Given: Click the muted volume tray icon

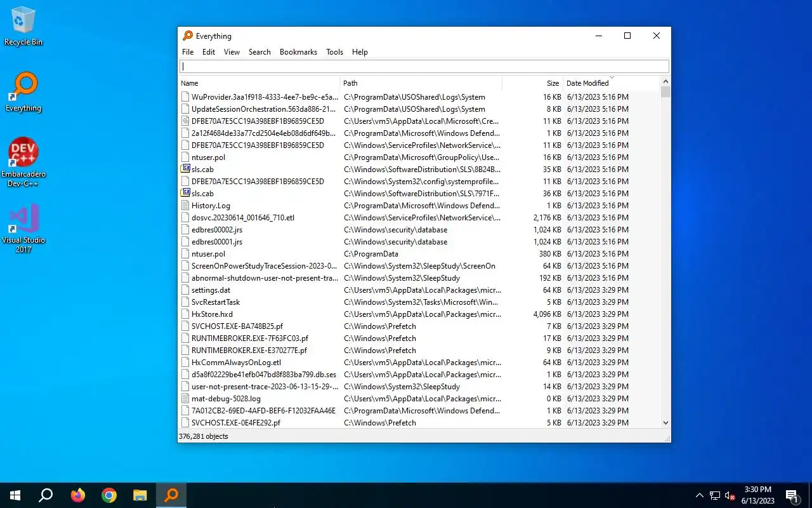Looking at the screenshot, I should coord(730,495).
